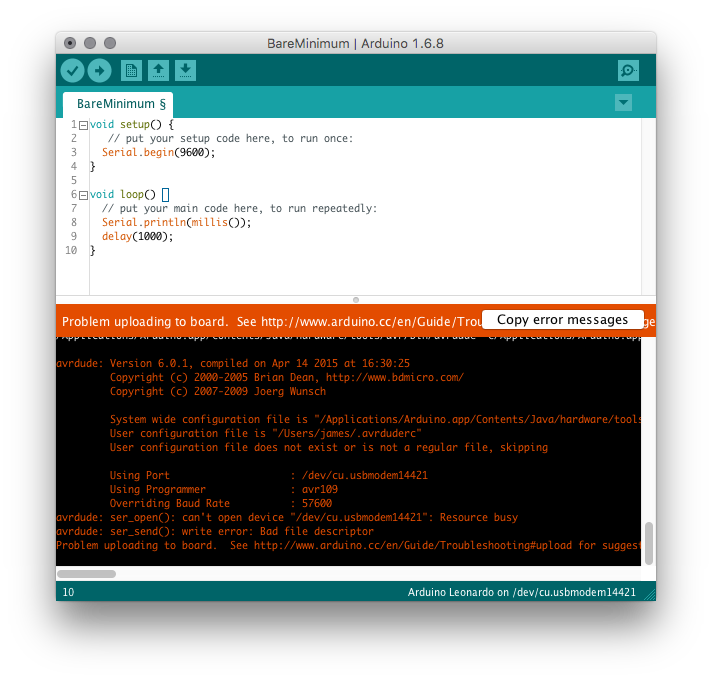This screenshot has height=681, width=712.
Task: Collapse the setup() function fold marker
Action: [x=83, y=125]
